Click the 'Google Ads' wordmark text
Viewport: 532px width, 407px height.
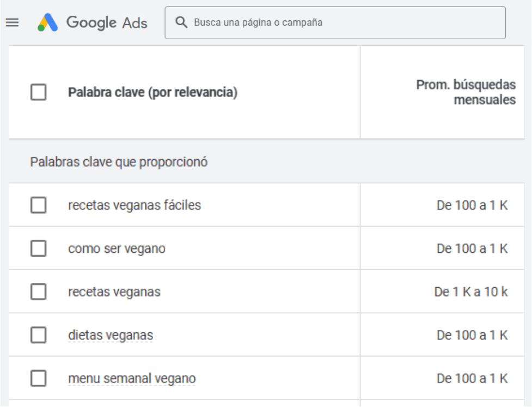tap(107, 22)
